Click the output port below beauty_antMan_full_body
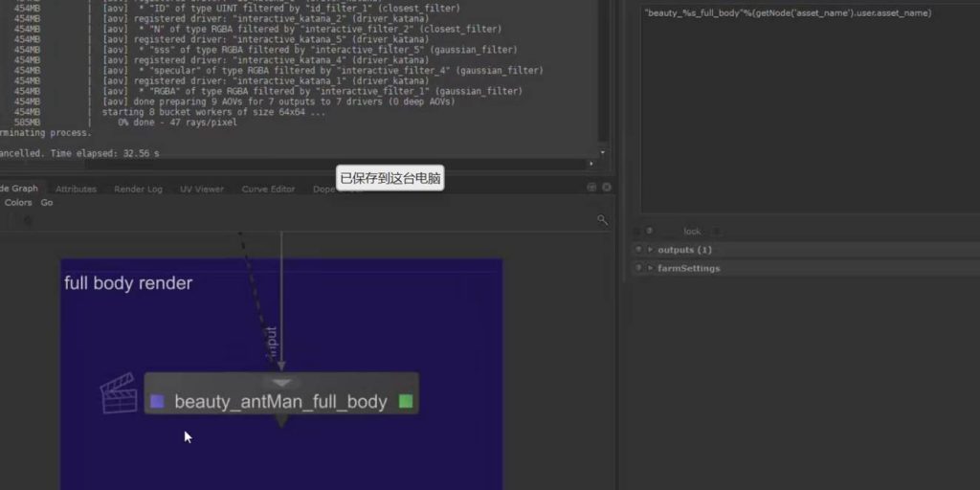Viewport: 980px width, 490px height. coord(281,420)
